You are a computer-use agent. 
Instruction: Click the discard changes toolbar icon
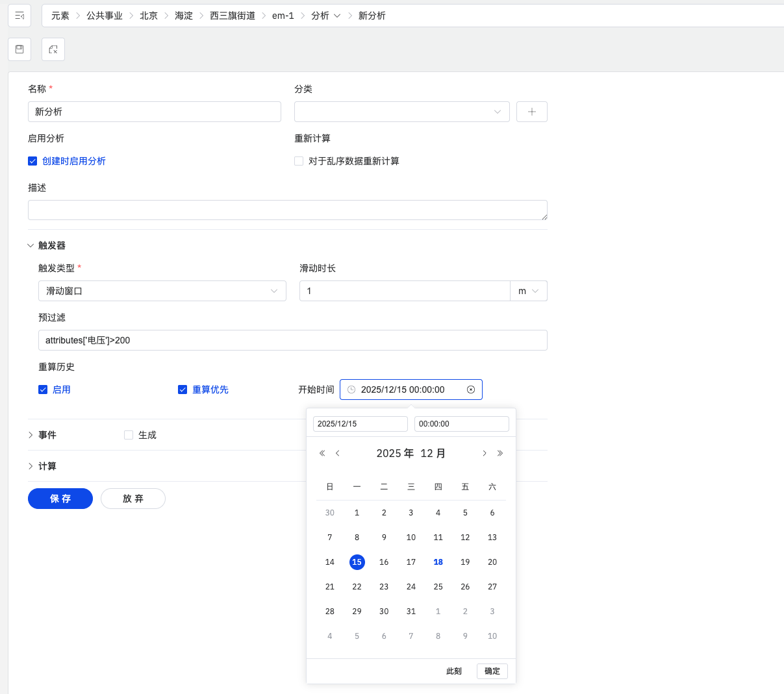pos(53,49)
